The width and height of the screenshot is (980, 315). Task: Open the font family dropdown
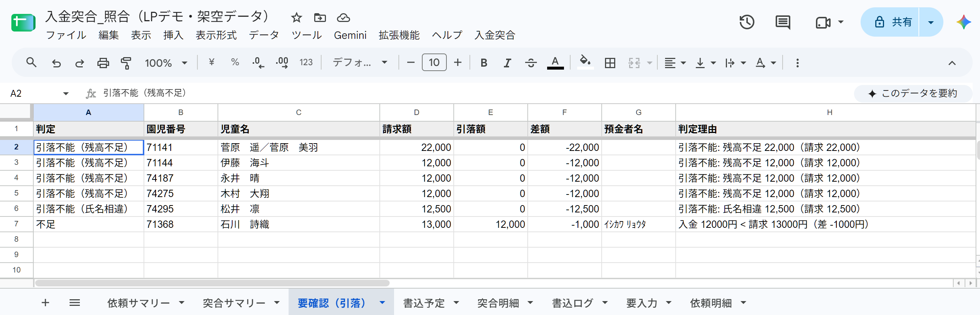(360, 62)
